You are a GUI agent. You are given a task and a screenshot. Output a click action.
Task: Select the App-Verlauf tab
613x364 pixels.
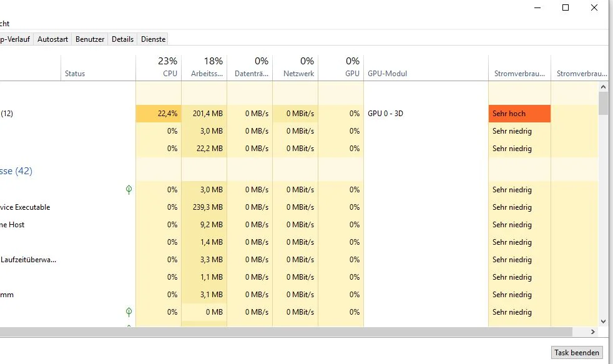pyautogui.click(x=16, y=39)
